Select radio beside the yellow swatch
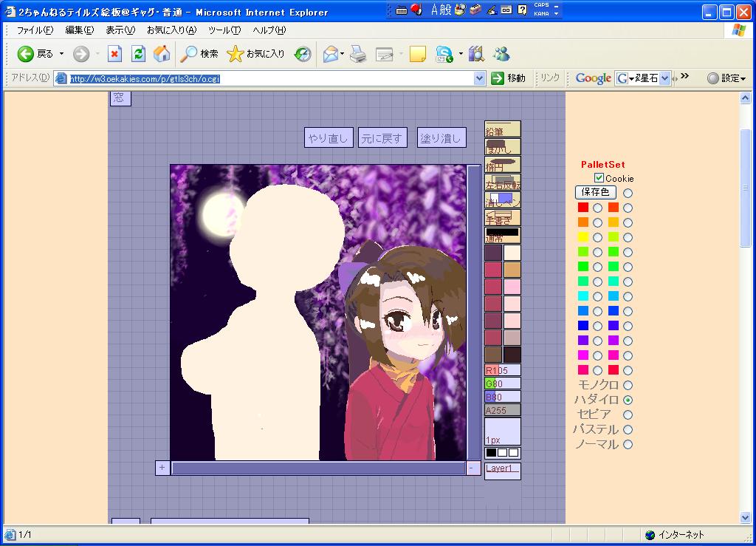This screenshot has height=546, width=756. (597, 237)
